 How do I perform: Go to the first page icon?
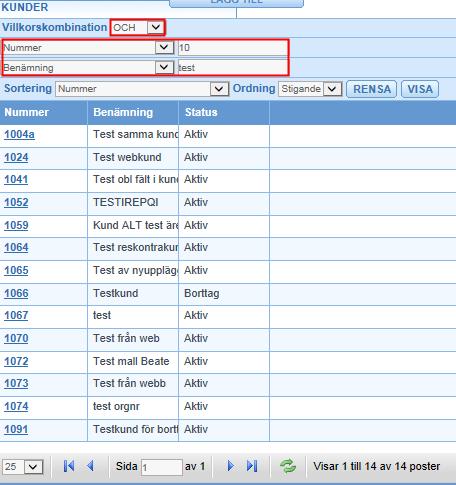(x=69, y=466)
